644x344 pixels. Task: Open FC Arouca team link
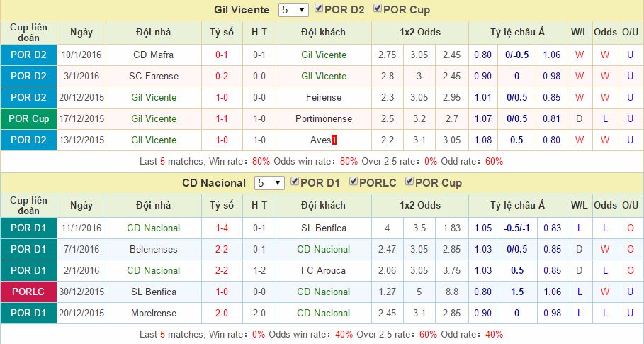(323, 270)
